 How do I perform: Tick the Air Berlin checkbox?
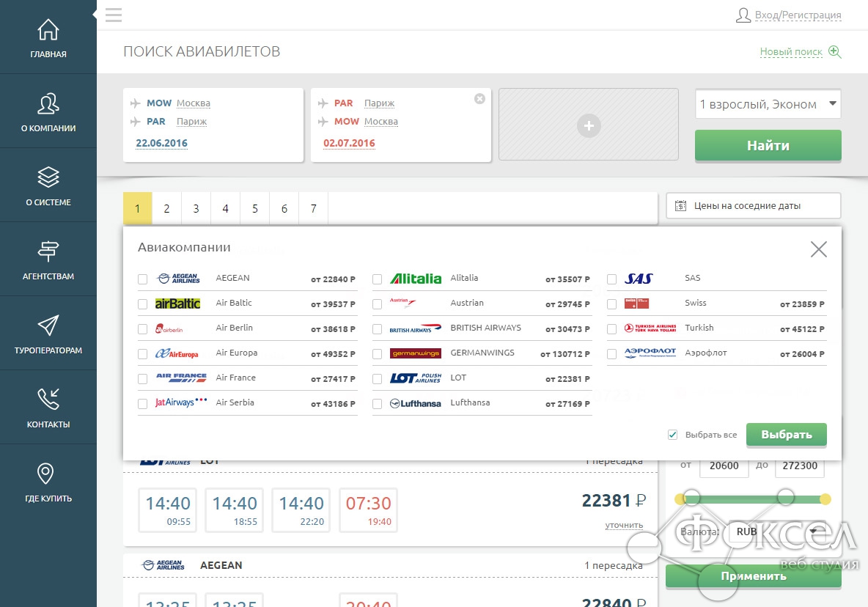click(x=143, y=328)
